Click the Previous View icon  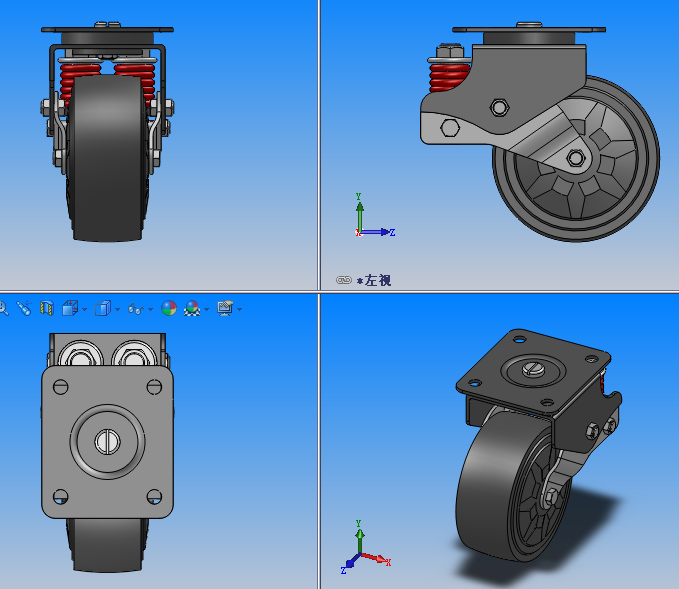[24, 308]
